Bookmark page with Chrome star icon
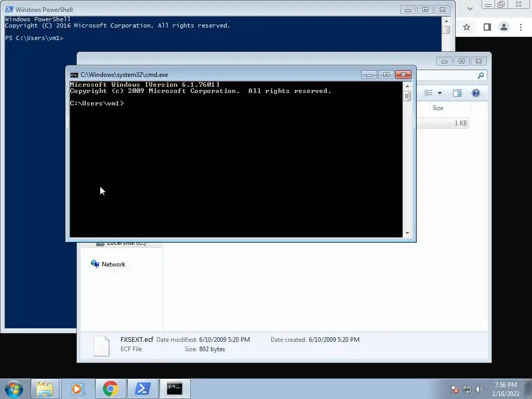 [x=467, y=27]
